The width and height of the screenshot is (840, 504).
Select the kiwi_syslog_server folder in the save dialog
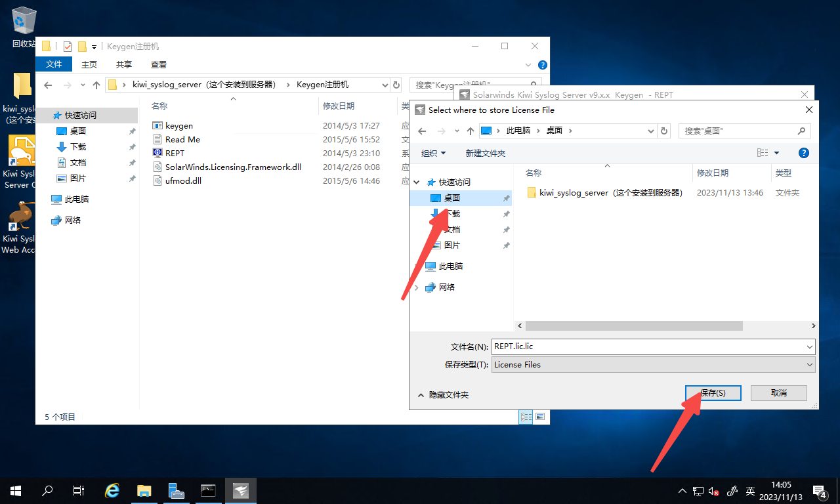[x=605, y=193]
